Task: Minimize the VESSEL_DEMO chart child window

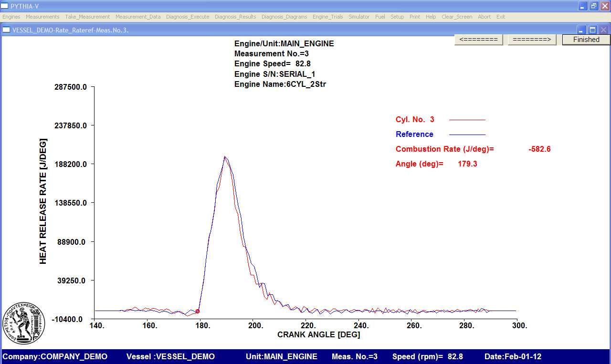Action: tap(582, 30)
